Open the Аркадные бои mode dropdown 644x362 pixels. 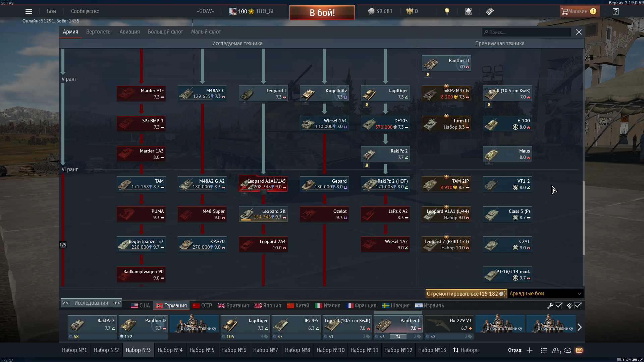coord(546,294)
